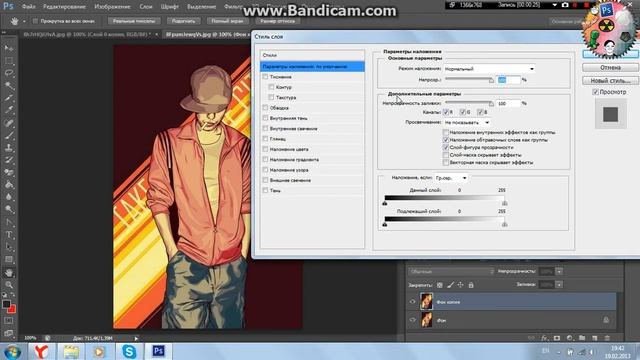Select the Eraser tool
Viewport: 640px width, 360px height.
[x=9, y=172]
